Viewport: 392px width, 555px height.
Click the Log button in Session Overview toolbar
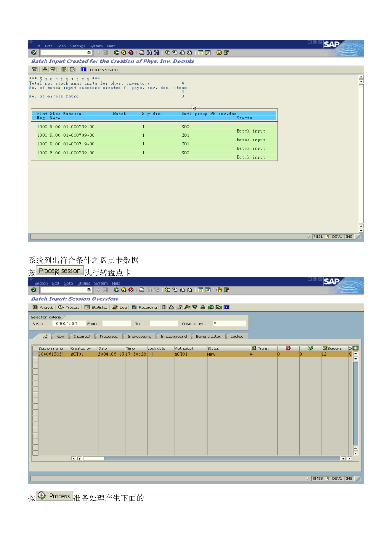coord(120,307)
